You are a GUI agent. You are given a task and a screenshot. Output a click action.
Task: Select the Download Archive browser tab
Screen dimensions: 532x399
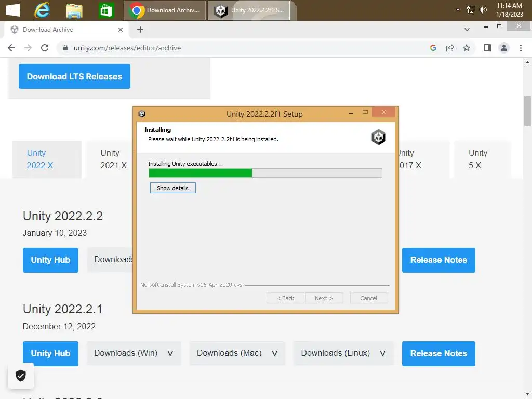[x=66, y=30]
